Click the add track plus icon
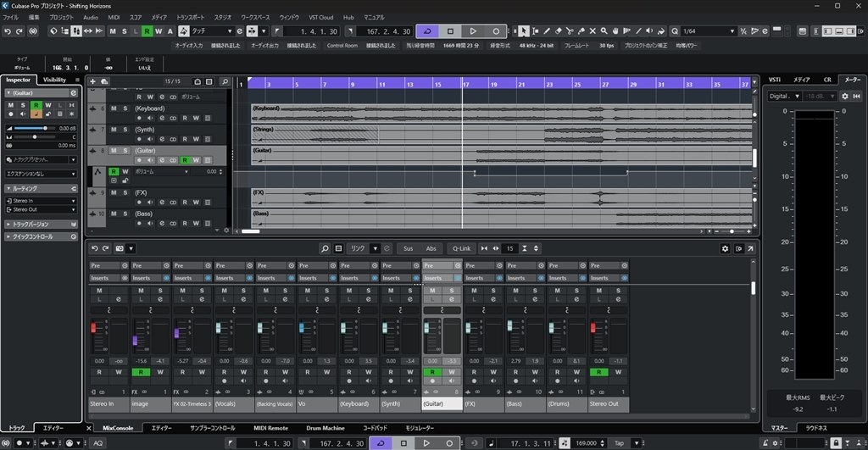Viewport: 868px width, 450px height. (92, 81)
